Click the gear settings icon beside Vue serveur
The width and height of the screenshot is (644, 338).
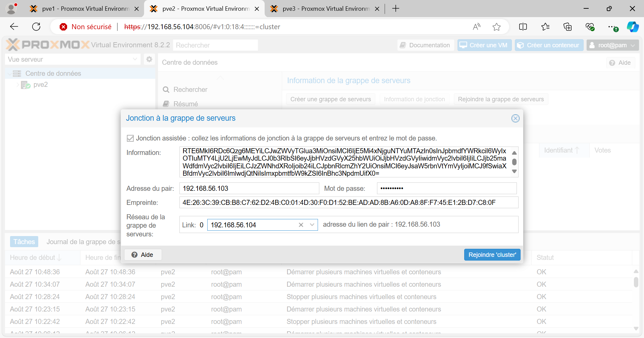pos(149,59)
